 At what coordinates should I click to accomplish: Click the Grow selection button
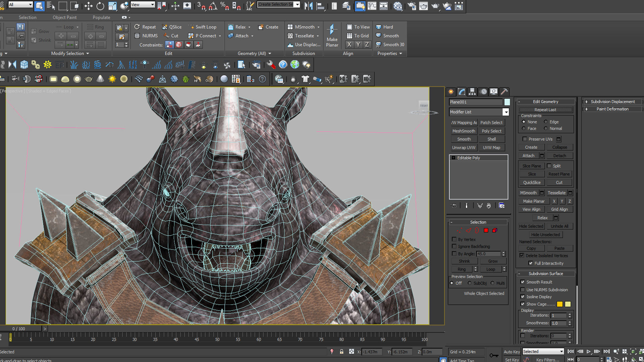click(493, 261)
